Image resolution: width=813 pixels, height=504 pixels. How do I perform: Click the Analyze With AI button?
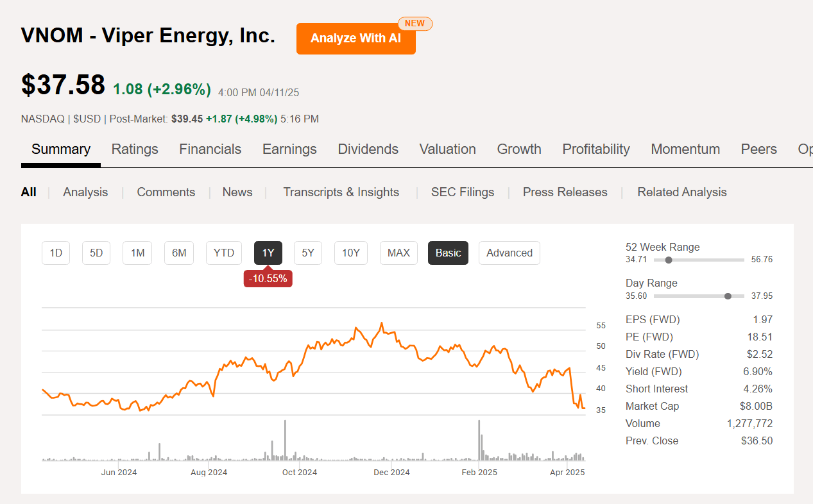355,38
